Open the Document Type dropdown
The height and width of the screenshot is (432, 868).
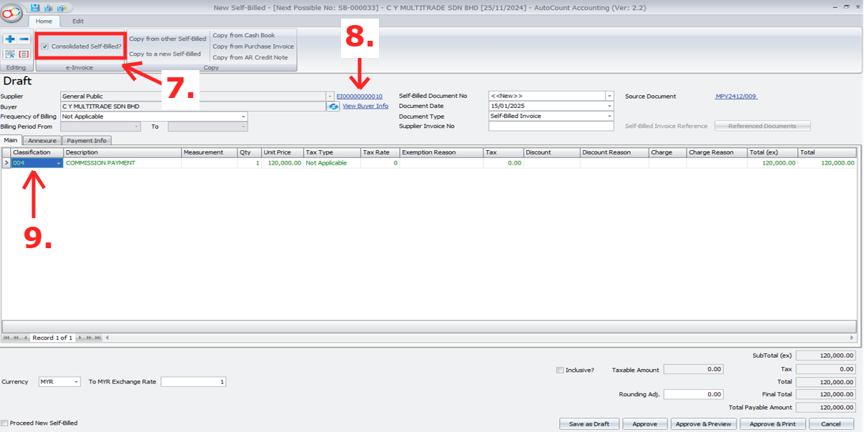point(609,116)
